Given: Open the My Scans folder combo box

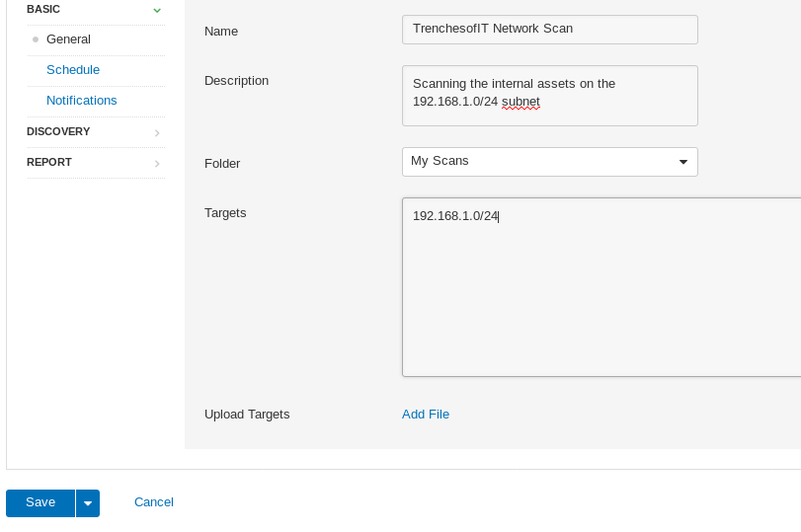Looking at the screenshot, I should tap(550, 162).
